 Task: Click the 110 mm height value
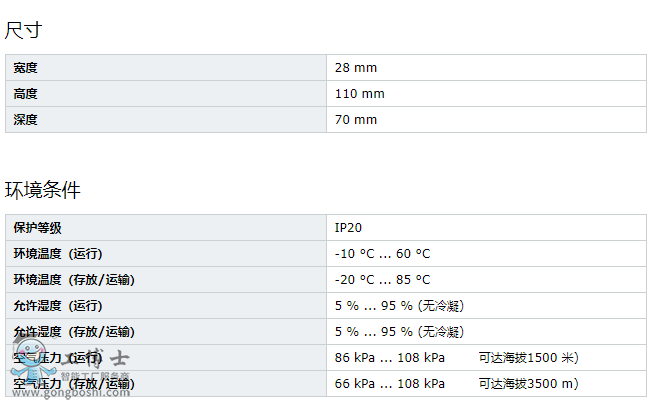(360, 94)
